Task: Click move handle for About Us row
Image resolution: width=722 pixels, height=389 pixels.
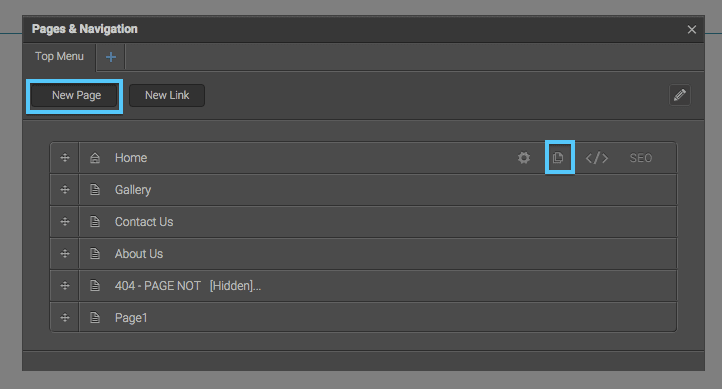Action: [65, 254]
